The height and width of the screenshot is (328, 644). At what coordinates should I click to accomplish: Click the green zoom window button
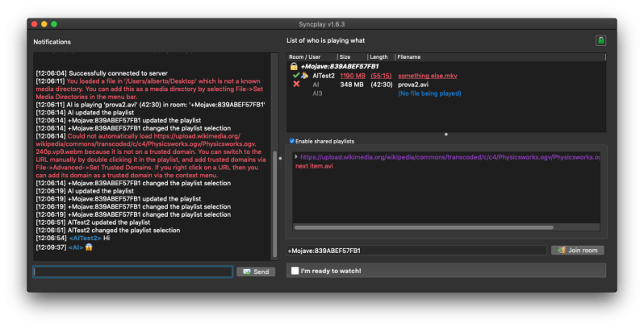pyautogui.click(x=54, y=24)
